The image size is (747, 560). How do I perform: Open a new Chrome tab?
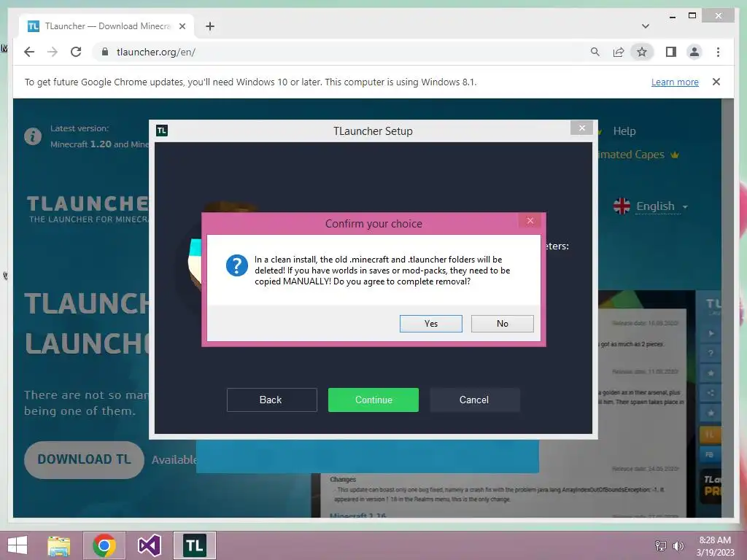coord(209,26)
